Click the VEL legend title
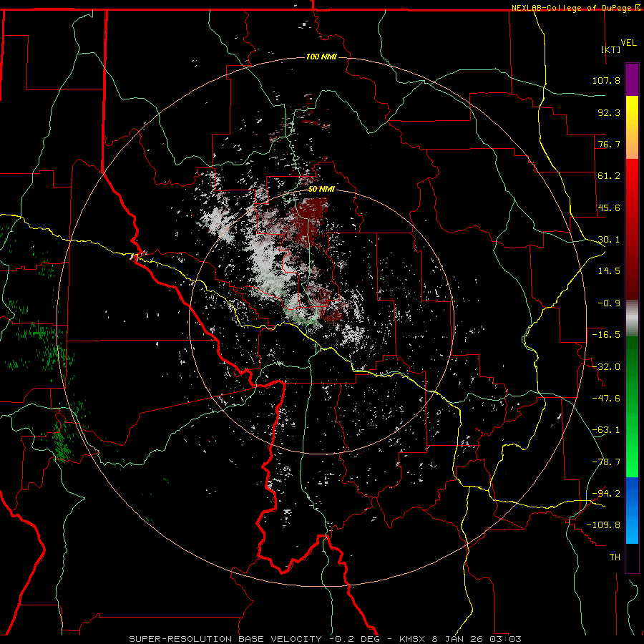The width and height of the screenshot is (644, 644). pos(628,43)
